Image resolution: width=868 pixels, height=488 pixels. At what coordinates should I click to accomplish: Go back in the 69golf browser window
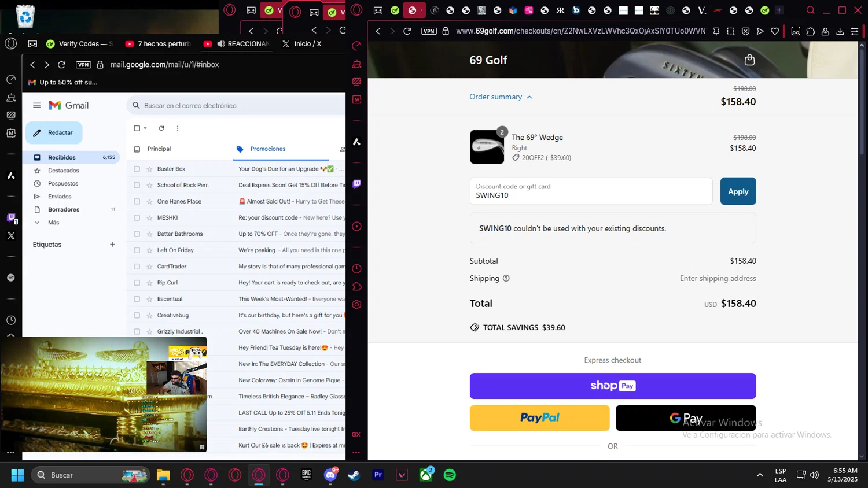click(378, 31)
